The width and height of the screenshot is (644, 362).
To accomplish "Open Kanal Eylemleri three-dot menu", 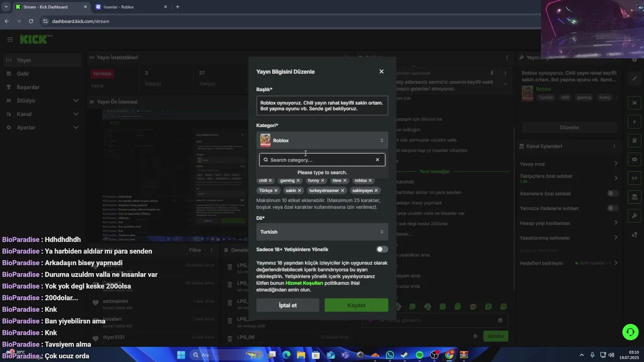I will click(614, 146).
